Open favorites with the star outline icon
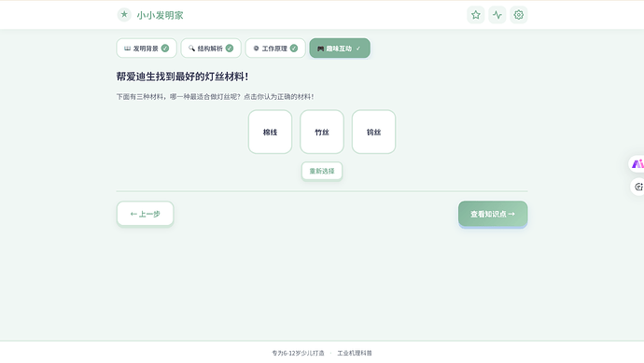 pos(476,15)
